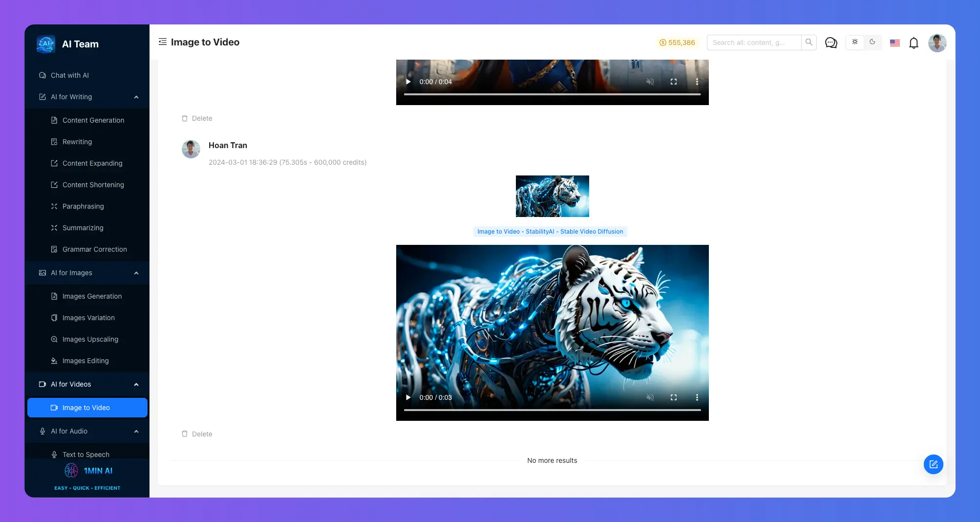Open more options on the tiger video

(697, 397)
